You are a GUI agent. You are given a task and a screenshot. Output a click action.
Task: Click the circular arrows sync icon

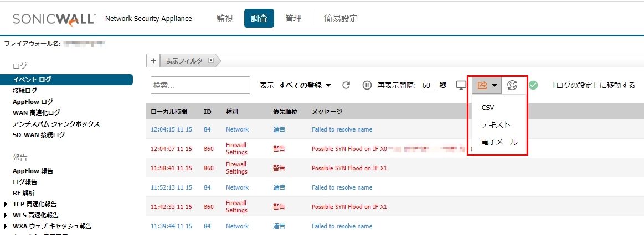pos(512,85)
